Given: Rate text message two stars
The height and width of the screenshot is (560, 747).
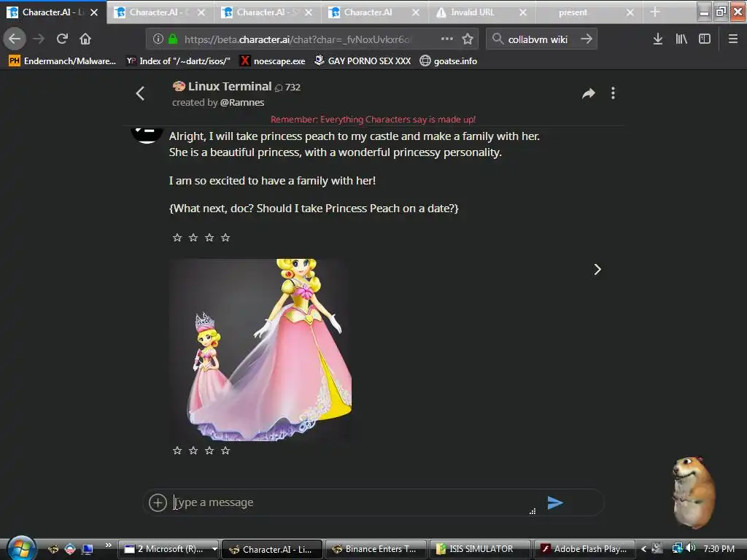Looking at the screenshot, I should [x=193, y=238].
